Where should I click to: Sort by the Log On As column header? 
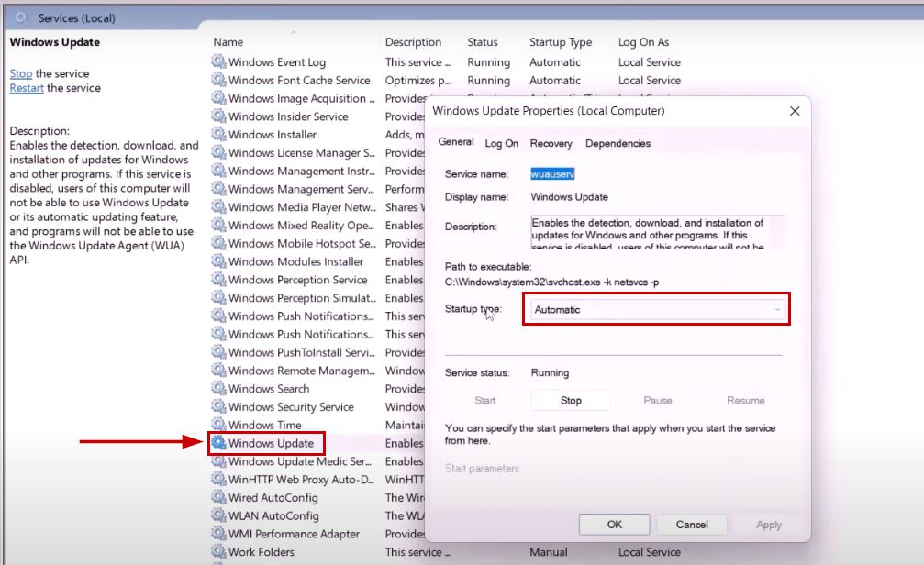(x=643, y=42)
